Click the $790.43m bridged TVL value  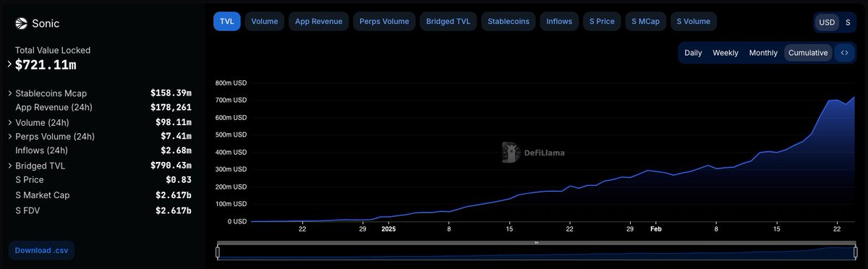(x=171, y=166)
